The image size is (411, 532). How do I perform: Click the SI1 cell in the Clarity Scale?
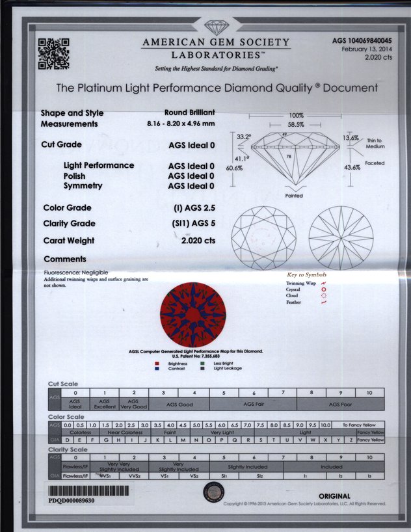pyautogui.click(x=223, y=476)
